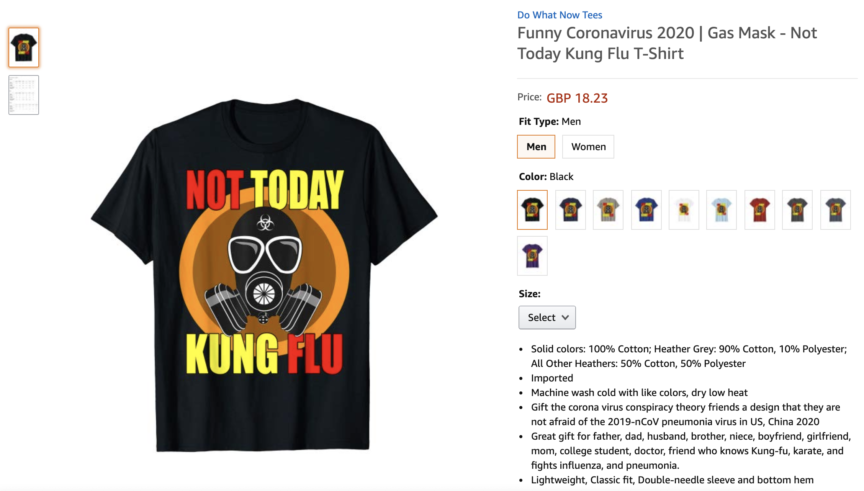Switch fit type to Women

click(588, 147)
